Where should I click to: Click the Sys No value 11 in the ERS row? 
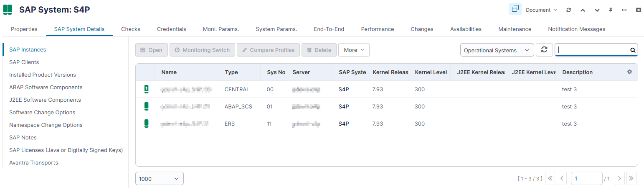point(269,124)
